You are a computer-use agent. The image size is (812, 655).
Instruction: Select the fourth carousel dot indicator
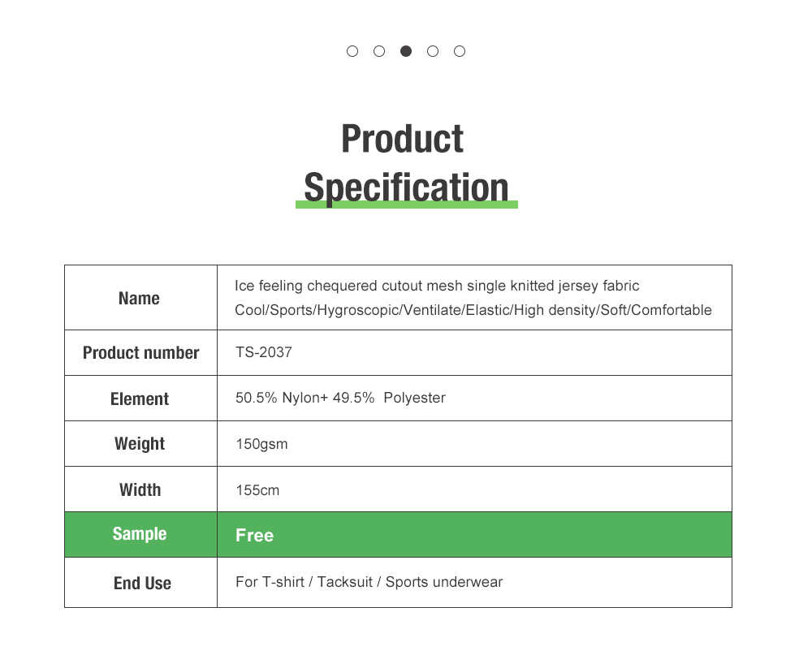pos(433,51)
